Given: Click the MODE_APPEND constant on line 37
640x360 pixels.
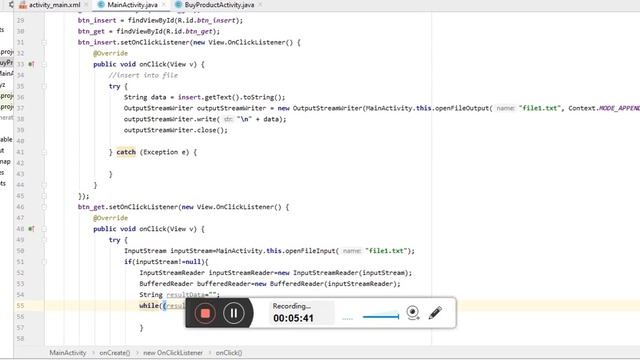Looking at the screenshot, I should click(x=619, y=108).
